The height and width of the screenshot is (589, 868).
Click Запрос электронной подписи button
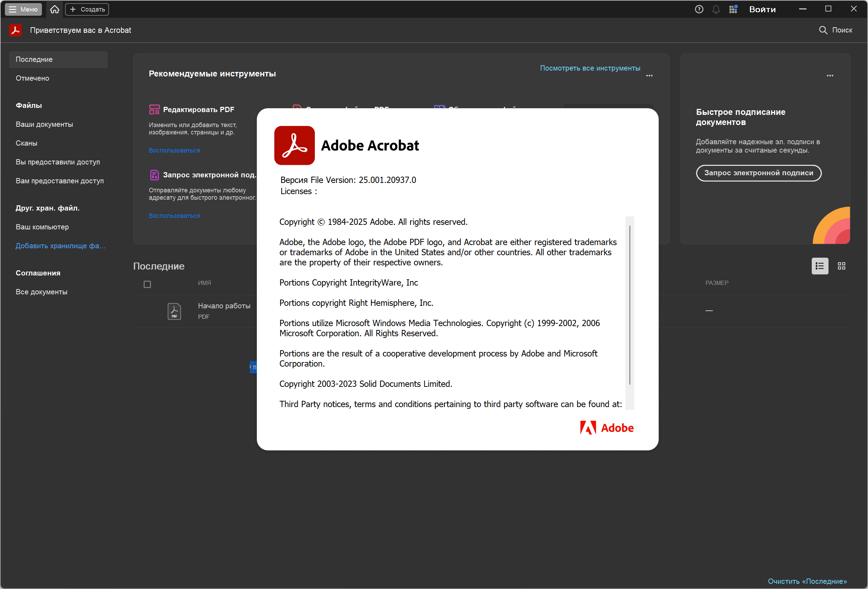pos(758,173)
